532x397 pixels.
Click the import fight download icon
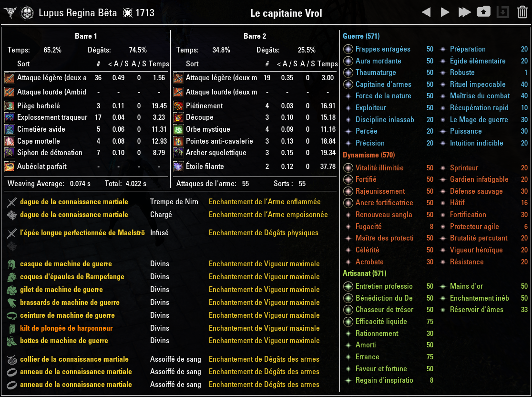(x=503, y=12)
